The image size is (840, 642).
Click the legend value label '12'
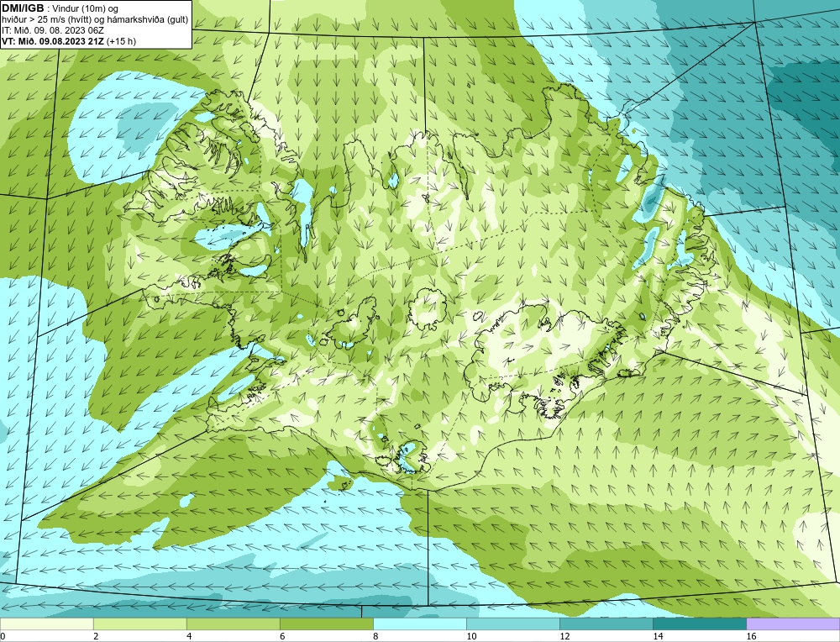coord(564,636)
